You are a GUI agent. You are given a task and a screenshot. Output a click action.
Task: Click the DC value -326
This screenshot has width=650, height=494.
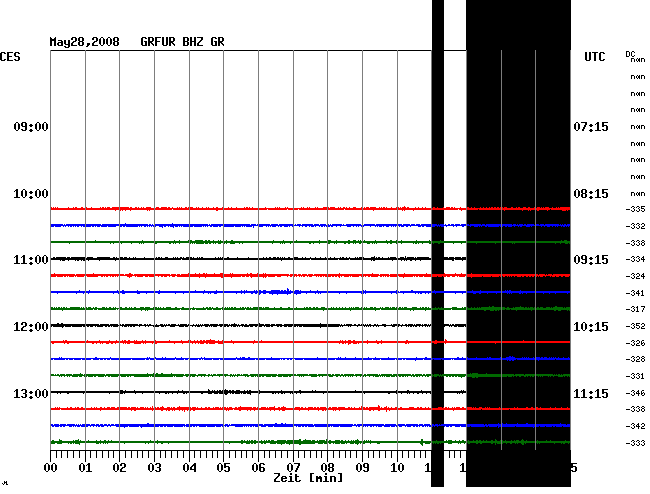point(635,343)
